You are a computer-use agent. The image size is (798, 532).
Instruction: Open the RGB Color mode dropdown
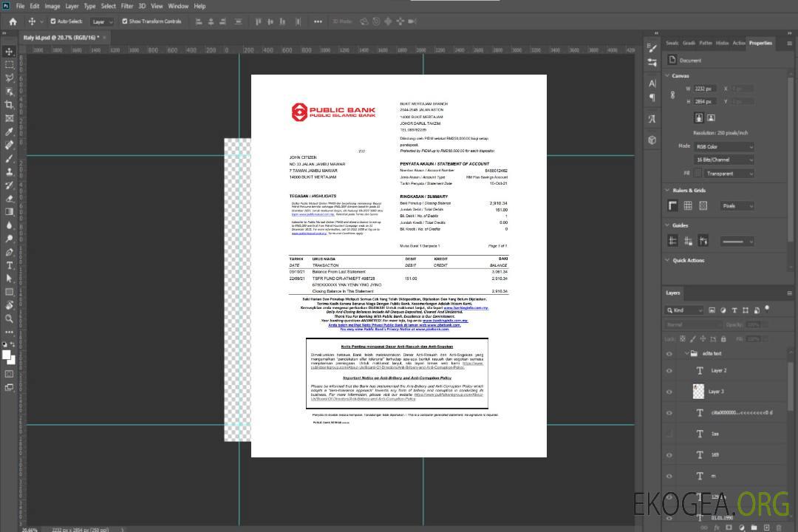point(724,146)
